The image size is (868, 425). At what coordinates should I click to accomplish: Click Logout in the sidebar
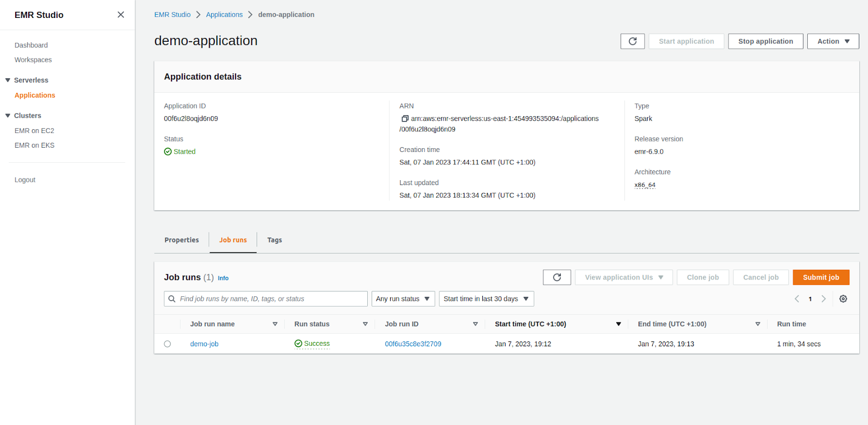point(25,180)
